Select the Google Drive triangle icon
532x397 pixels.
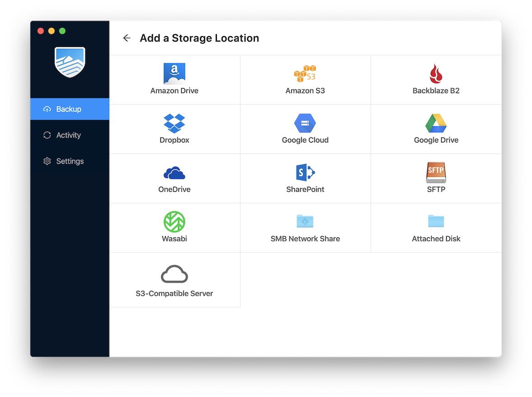[x=436, y=123]
